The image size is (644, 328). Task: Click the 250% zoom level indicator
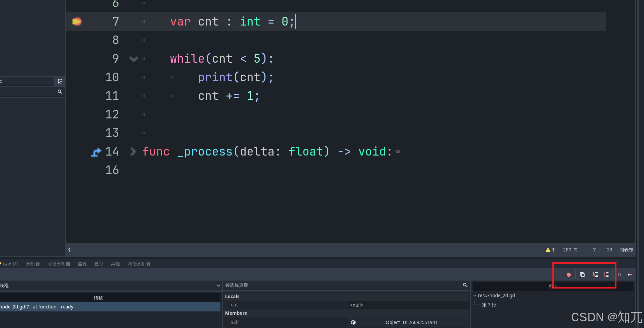(570, 250)
